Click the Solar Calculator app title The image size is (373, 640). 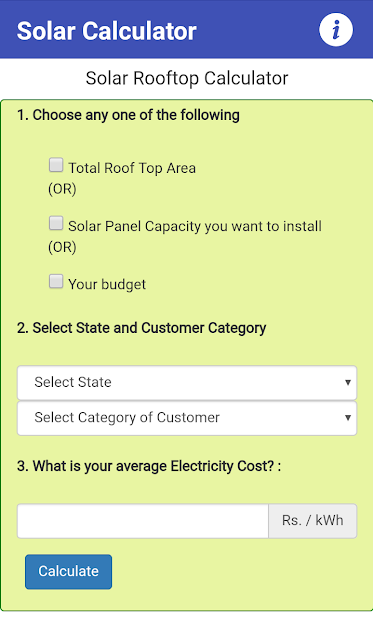(107, 31)
